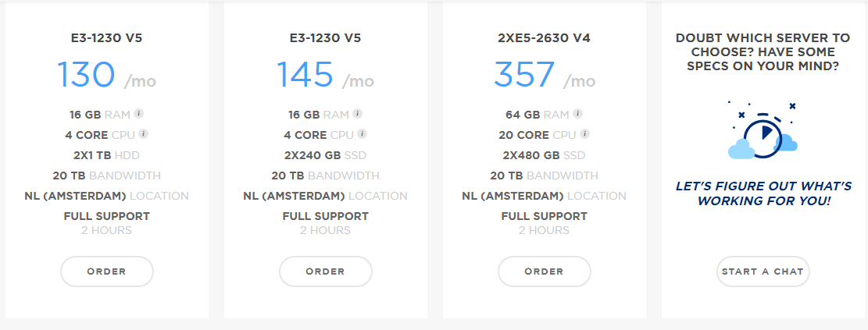Show RAM info on 357/mo plan

(x=577, y=114)
